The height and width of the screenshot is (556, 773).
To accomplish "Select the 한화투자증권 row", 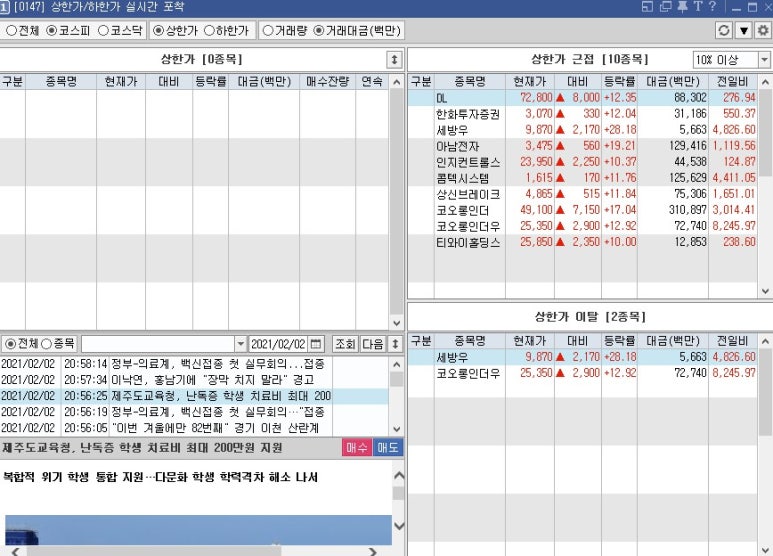I will tap(583, 114).
